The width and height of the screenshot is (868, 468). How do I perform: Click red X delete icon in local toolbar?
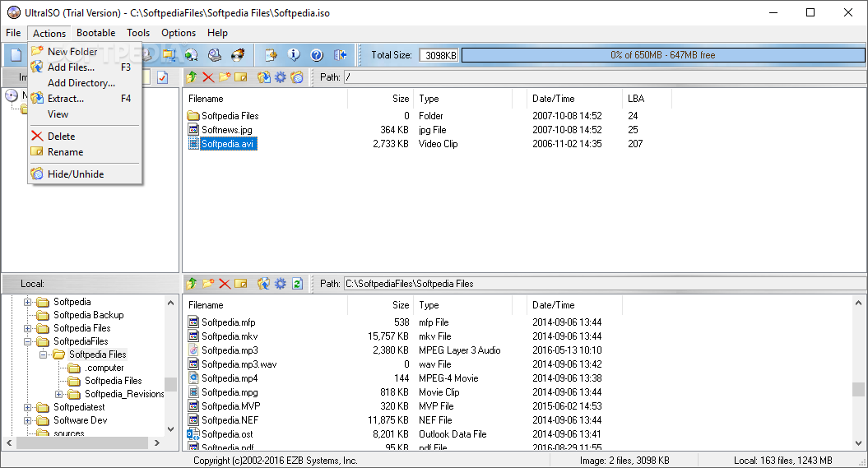tap(224, 284)
